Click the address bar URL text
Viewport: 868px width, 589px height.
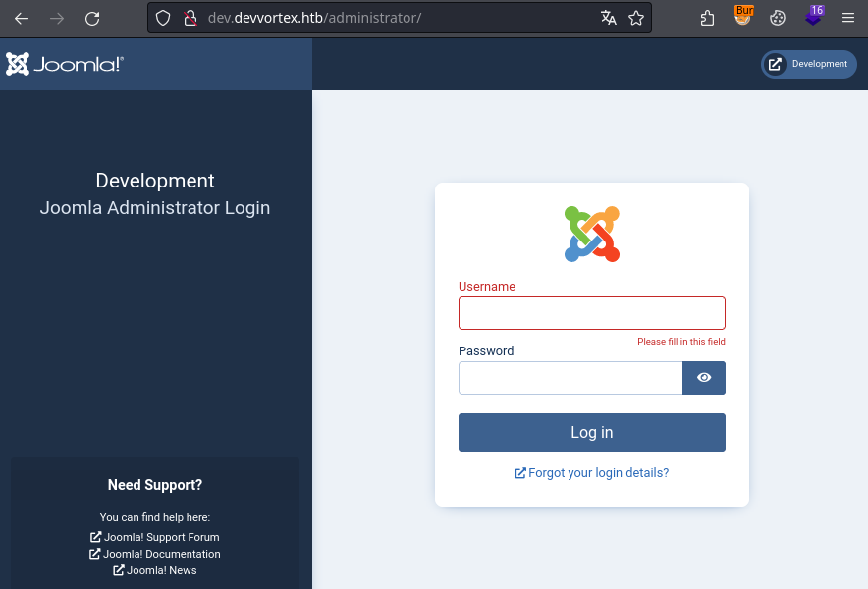tap(314, 18)
